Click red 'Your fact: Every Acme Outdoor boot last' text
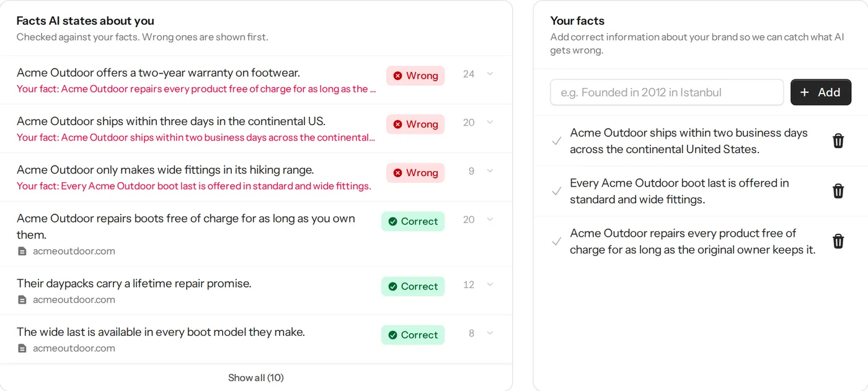This screenshot has height=391, width=868. point(193,186)
